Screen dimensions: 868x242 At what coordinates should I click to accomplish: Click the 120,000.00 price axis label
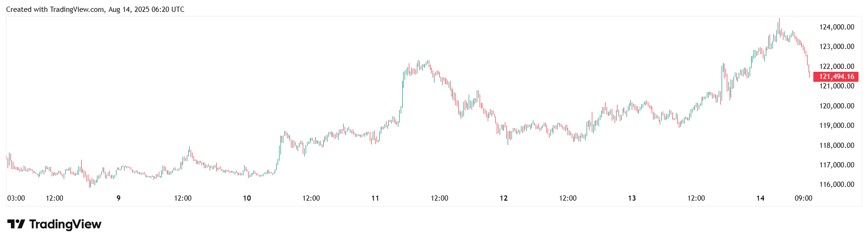tap(837, 106)
